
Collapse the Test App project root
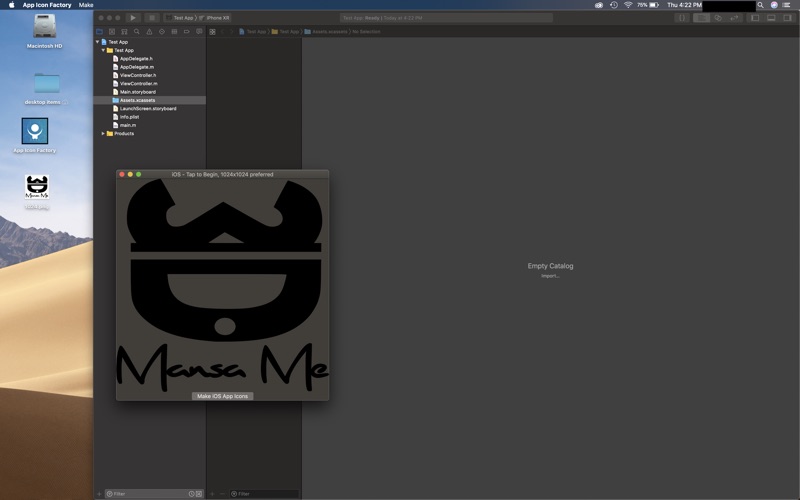tap(97, 42)
